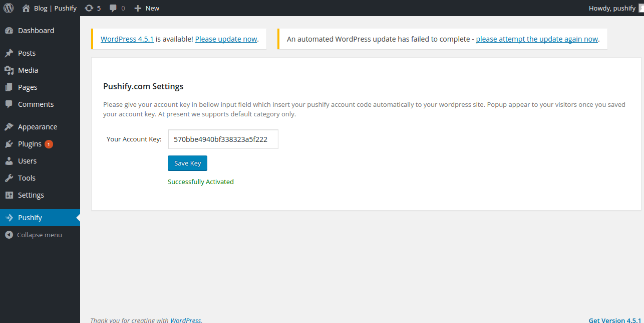Screen dimensions: 644x323
Task: Open the Appearance menu label
Action: click(x=38, y=127)
